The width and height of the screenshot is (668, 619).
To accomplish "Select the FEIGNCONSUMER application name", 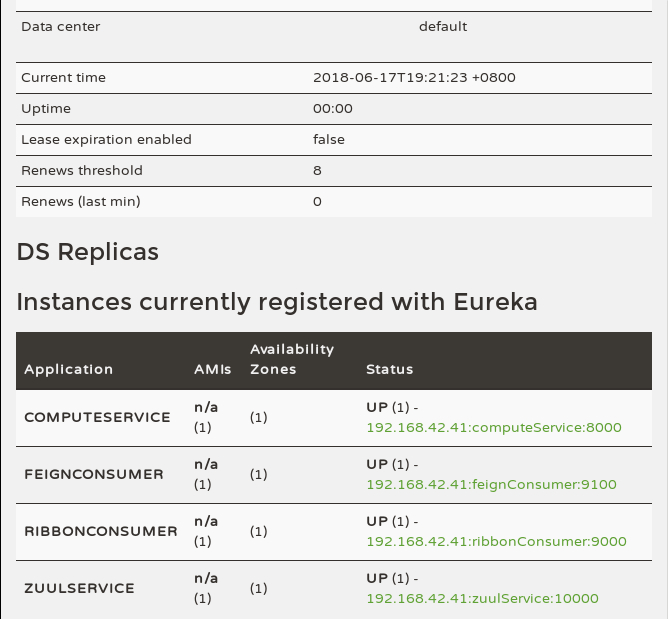I will (93, 474).
